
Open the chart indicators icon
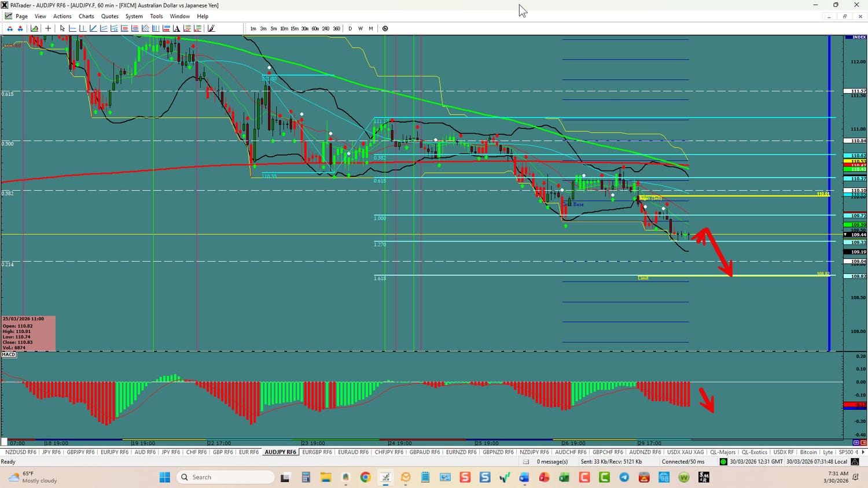(x=35, y=28)
